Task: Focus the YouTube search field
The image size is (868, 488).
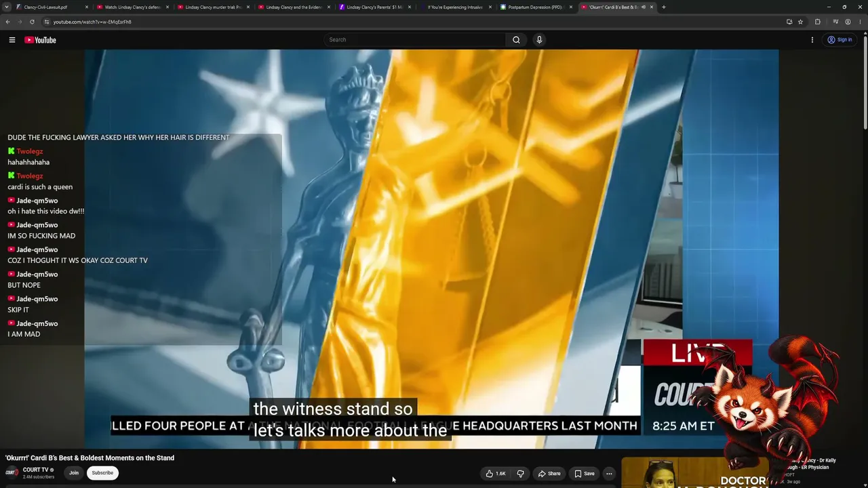Action: tap(415, 40)
